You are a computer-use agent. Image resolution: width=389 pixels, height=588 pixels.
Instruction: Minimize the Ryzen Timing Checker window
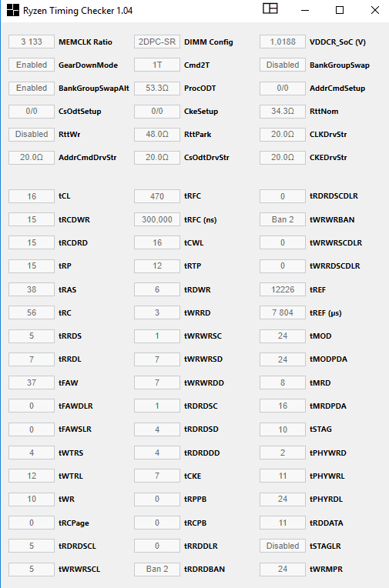pyautogui.click(x=305, y=10)
